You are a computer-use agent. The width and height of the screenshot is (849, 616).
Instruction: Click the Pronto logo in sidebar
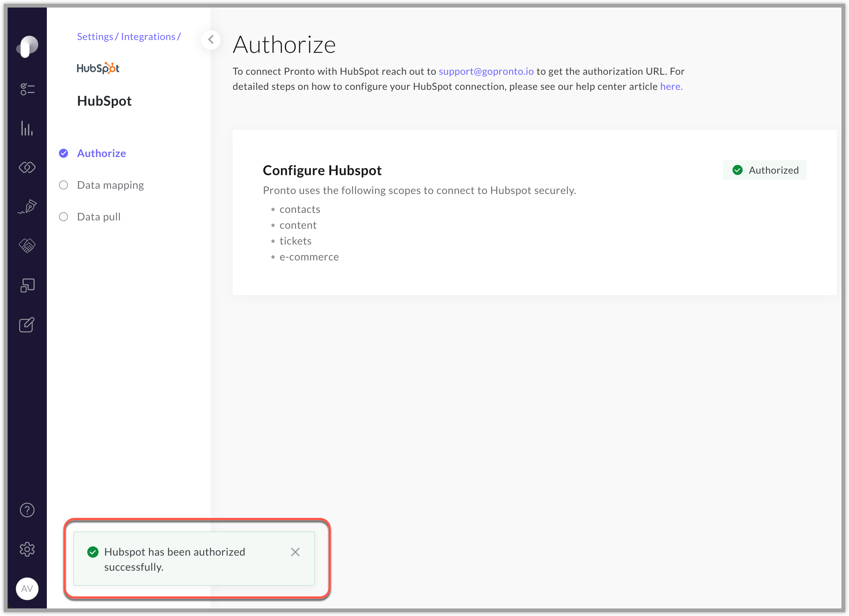(27, 47)
